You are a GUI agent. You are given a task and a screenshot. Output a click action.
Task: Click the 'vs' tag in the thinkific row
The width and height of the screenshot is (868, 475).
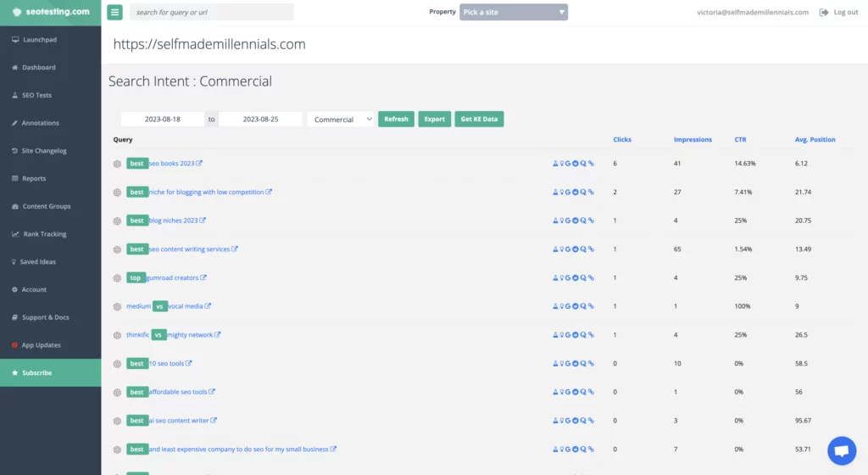[x=159, y=335]
